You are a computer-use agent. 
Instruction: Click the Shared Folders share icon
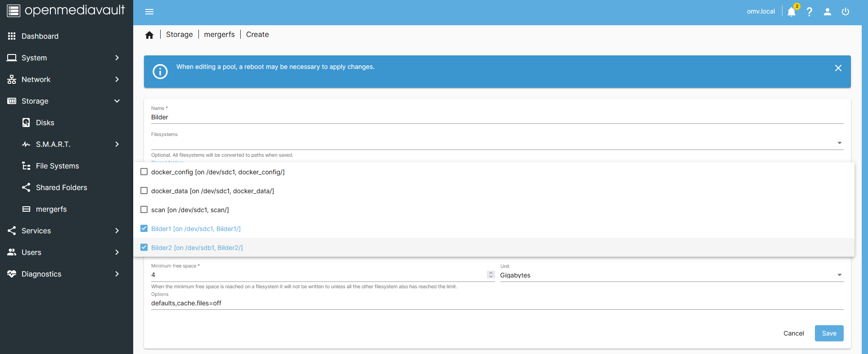(x=26, y=187)
